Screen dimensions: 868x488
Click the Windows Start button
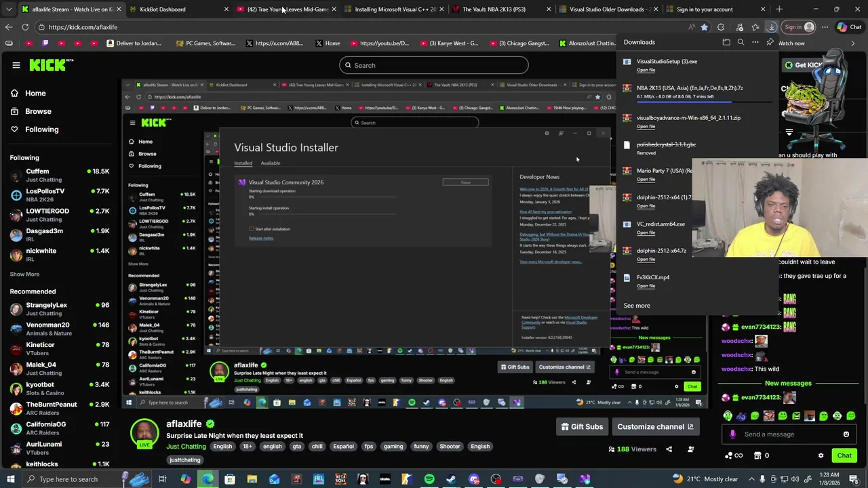point(11,479)
